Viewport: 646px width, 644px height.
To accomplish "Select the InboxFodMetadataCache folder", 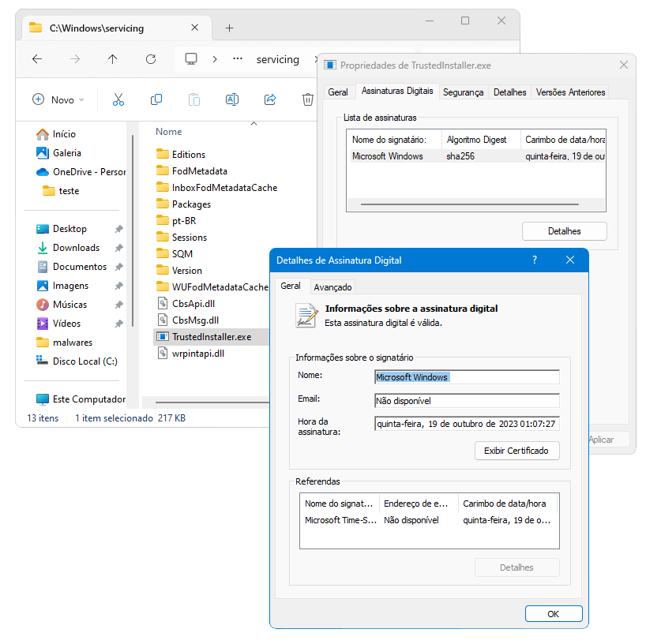I will coord(217,188).
